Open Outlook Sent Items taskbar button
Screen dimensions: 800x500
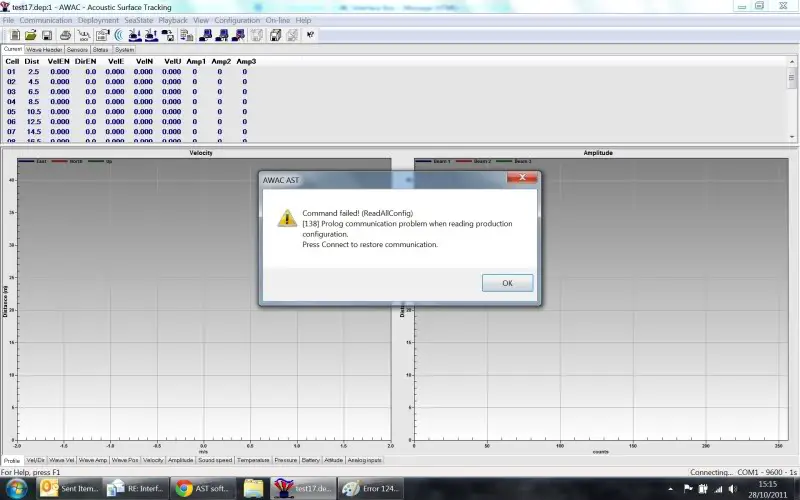coord(69,488)
